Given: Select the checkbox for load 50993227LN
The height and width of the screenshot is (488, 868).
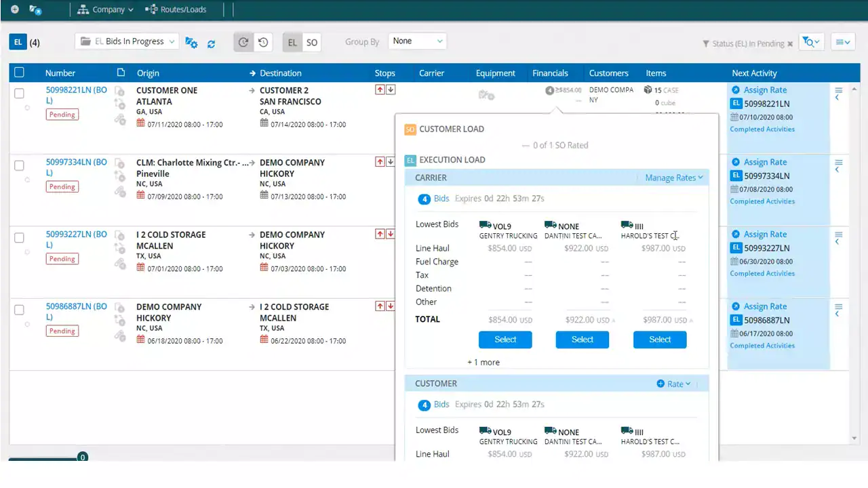Looking at the screenshot, I should click(x=19, y=238).
